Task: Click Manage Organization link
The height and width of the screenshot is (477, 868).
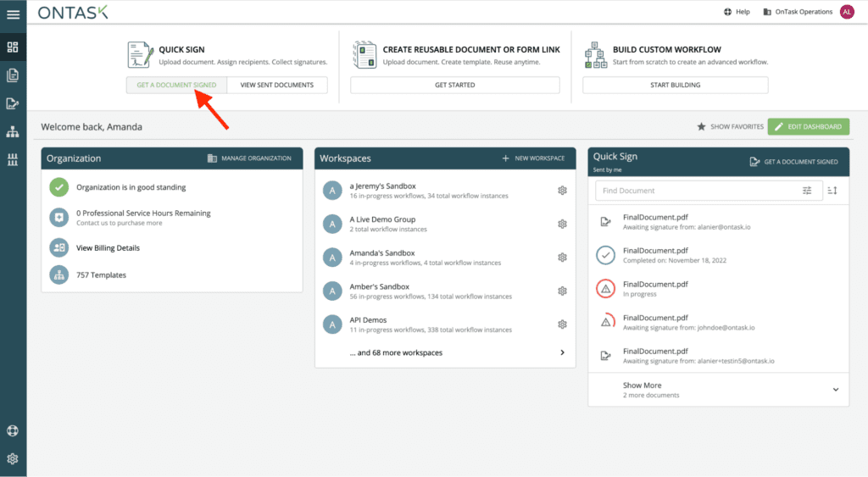Action: tap(249, 158)
